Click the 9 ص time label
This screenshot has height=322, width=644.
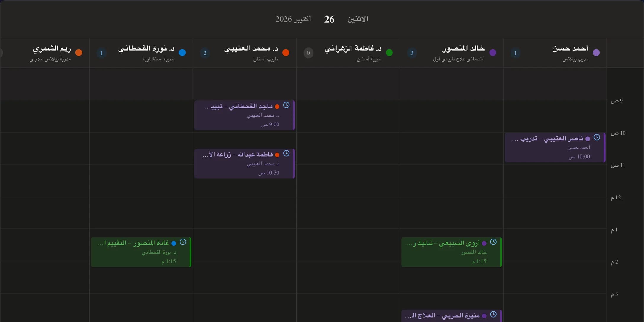click(x=617, y=101)
